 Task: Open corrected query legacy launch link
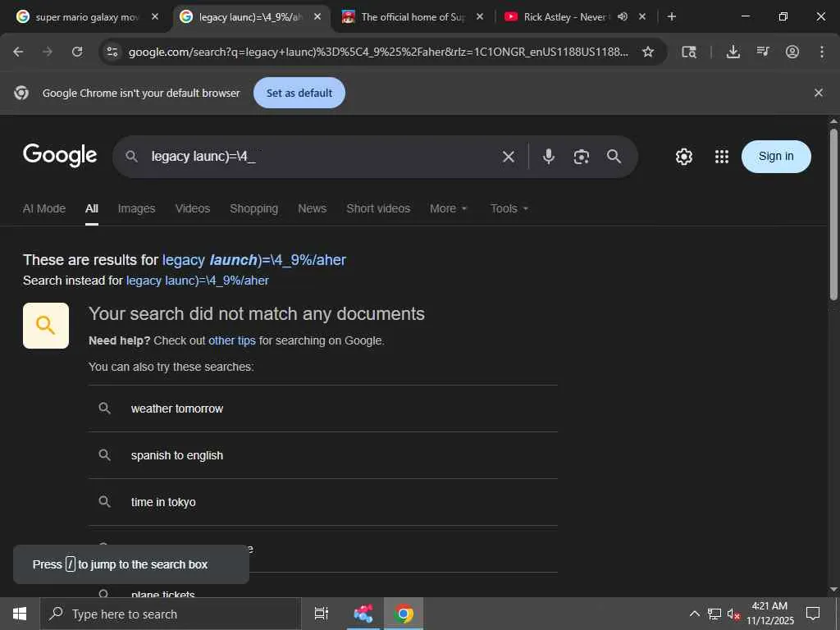(x=254, y=260)
